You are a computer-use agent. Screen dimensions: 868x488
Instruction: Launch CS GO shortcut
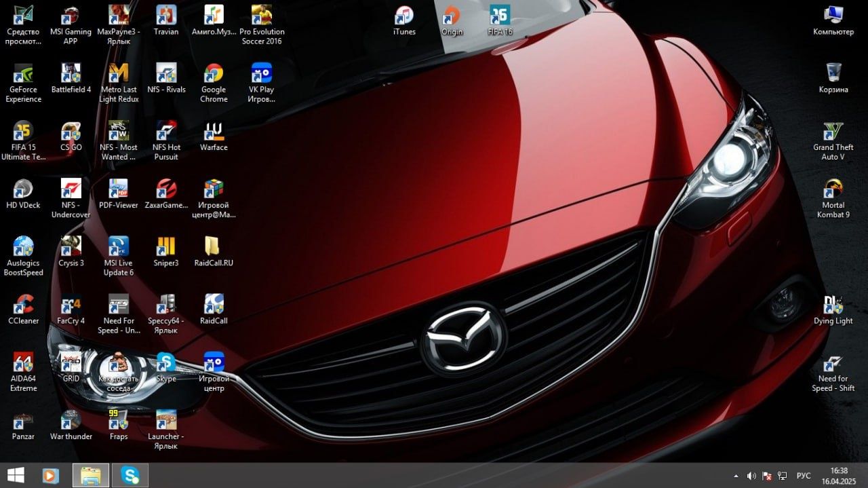coord(71,136)
